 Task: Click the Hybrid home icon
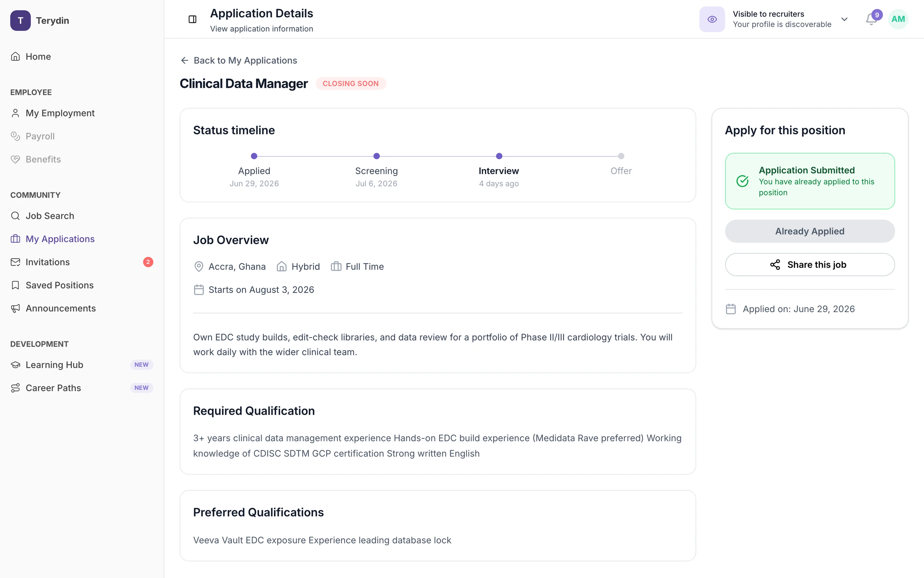[282, 267]
